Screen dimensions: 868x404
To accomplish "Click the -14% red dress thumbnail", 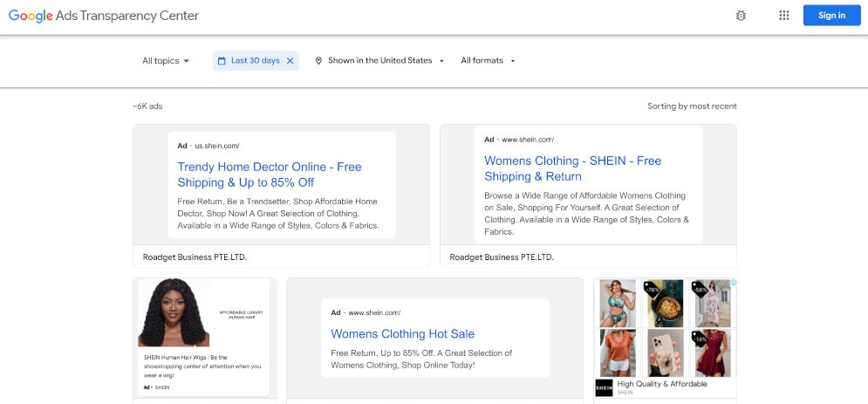I will point(713,353).
